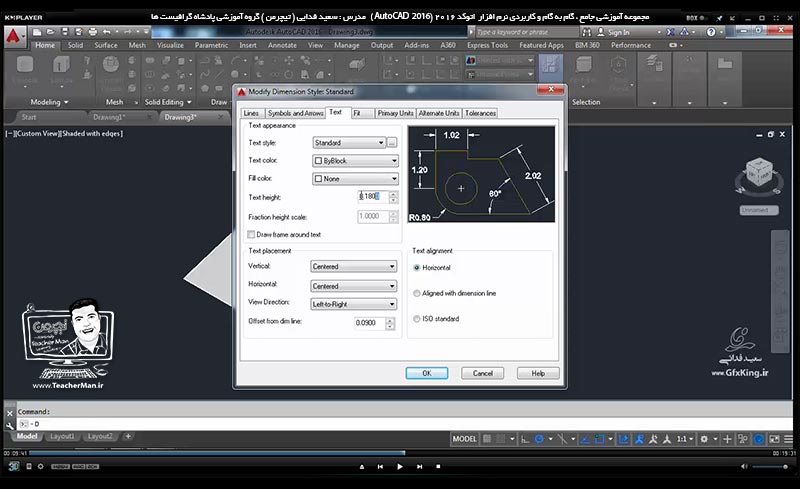This screenshot has width=800, height=489.
Task: Click the KMPlayer volume speaker icon
Action: (x=744, y=467)
